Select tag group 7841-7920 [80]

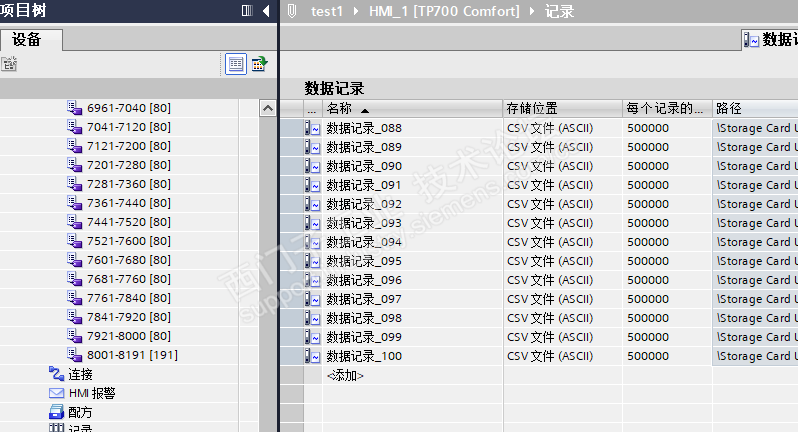129,317
